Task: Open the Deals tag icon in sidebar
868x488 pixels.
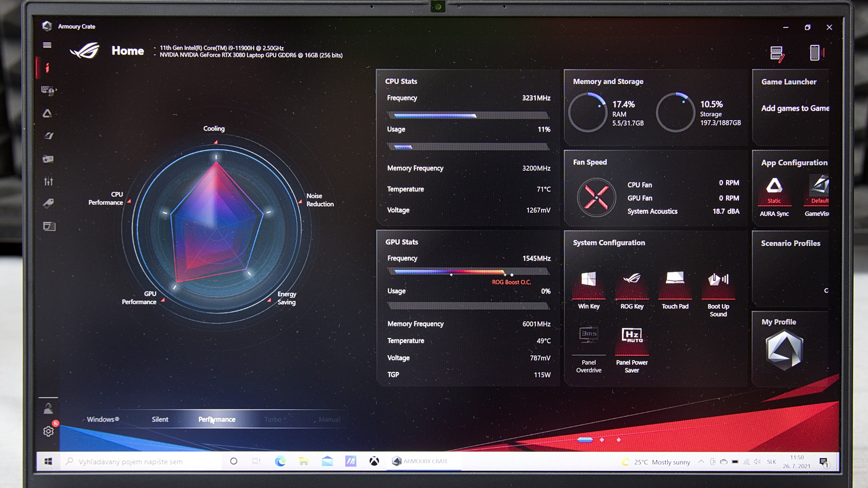Action: tap(48, 204)
